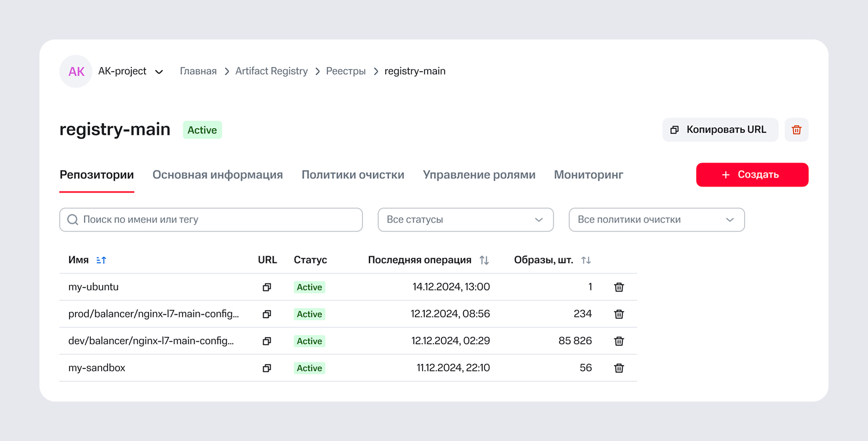The width and height of the screenshot is (868, 441).
Task: Sort by Образы, шт. column
Action: point(586,260)
